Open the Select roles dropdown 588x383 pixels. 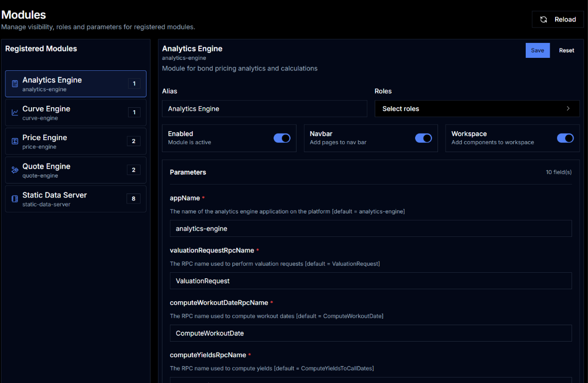tap(477, 109)
